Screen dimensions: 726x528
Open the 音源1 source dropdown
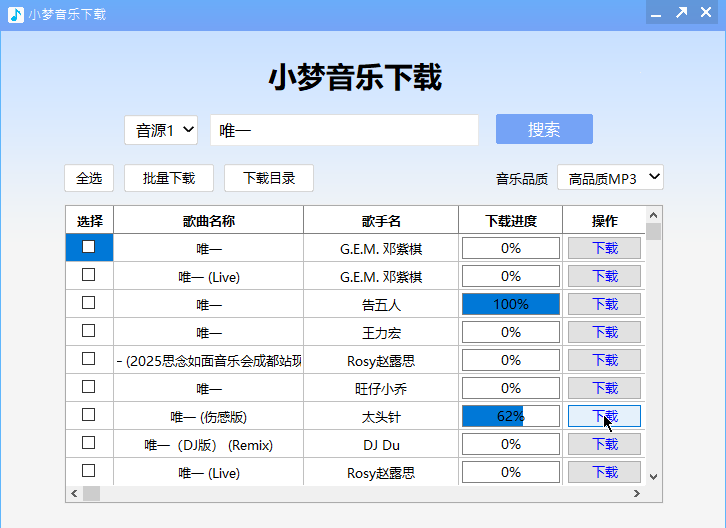click(x=161, y=130)
